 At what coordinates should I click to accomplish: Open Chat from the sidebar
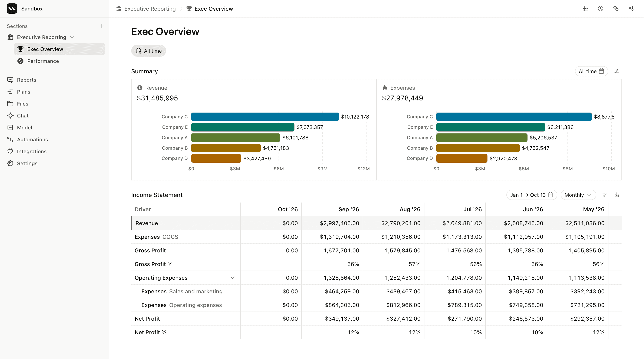[x=23, y=116]
